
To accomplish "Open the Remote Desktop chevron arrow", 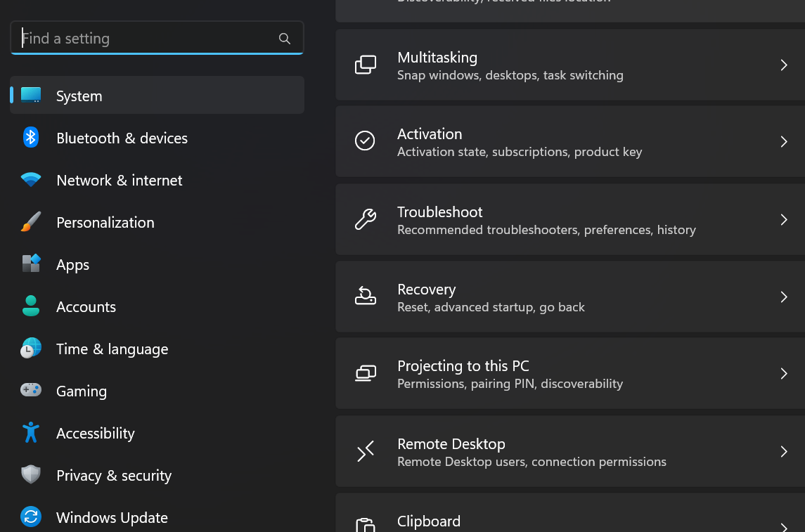I will (x=784, y=452).
